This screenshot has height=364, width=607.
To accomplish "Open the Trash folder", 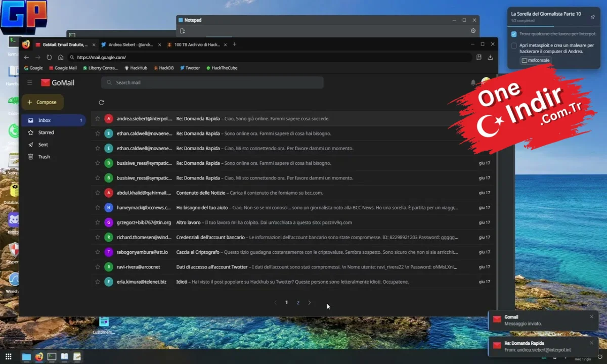I will (53, 157).
